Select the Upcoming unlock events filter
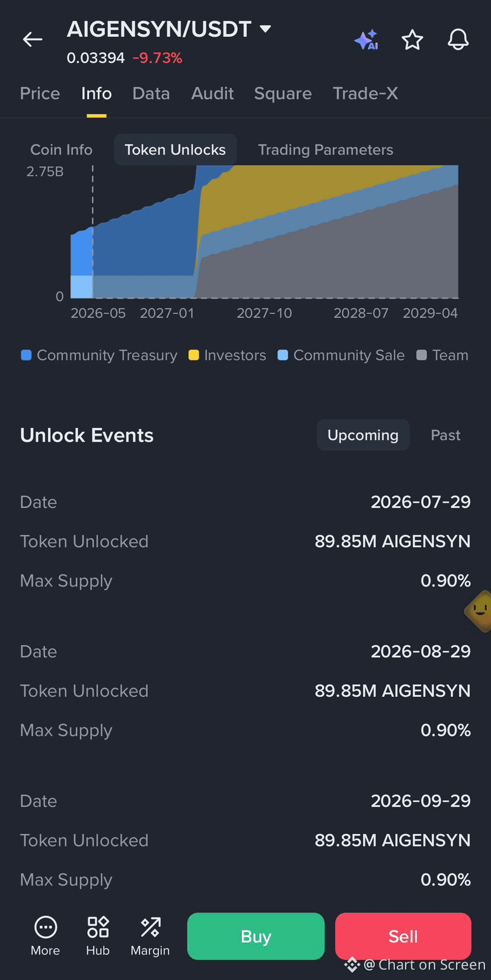Image resolution: width=491 pixels, height=980 pixels. point(363,435)
